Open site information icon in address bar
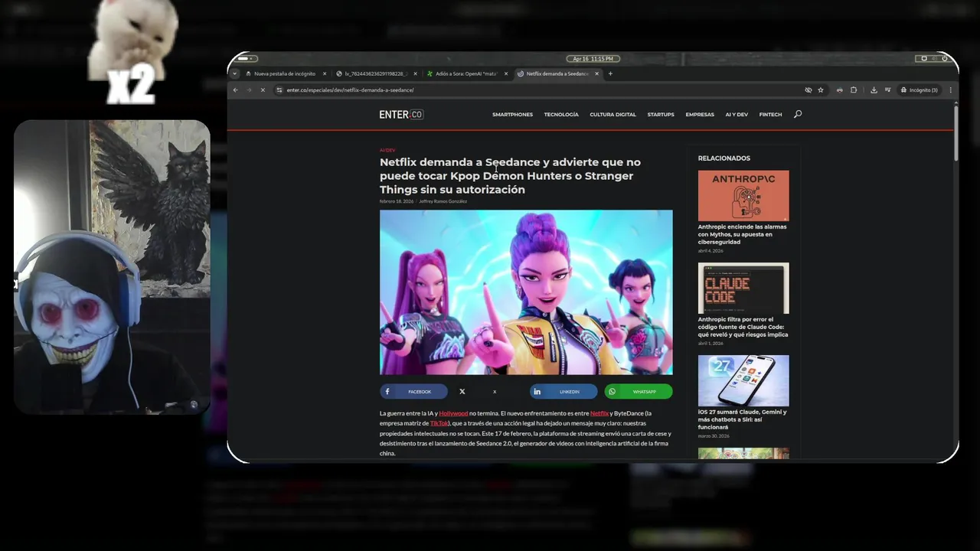The image size is (980, 551). [x=279, y=90]
